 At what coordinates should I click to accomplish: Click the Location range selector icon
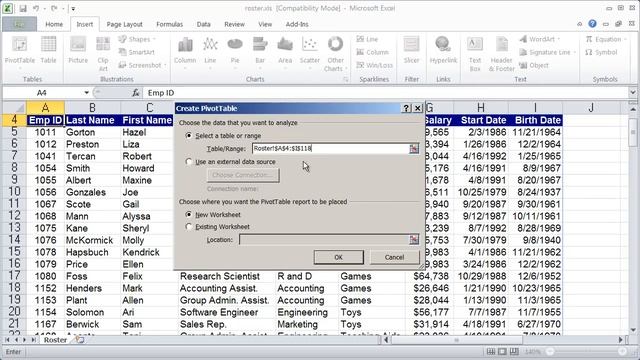point(414,240)
